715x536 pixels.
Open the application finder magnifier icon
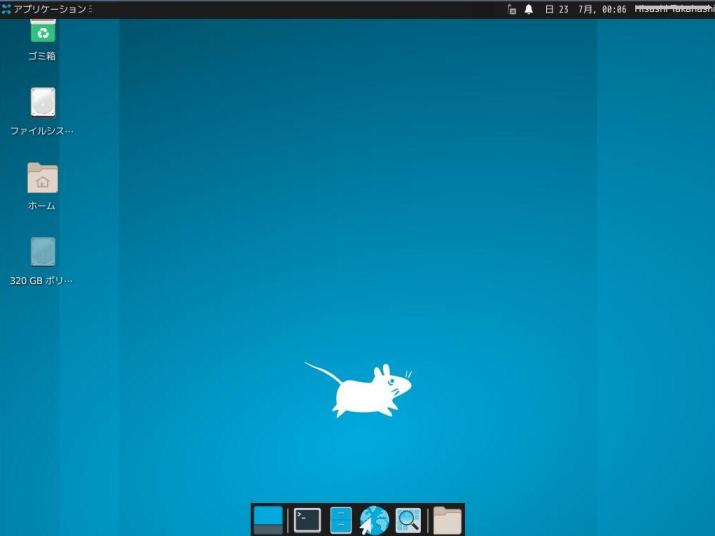point(408,520)
